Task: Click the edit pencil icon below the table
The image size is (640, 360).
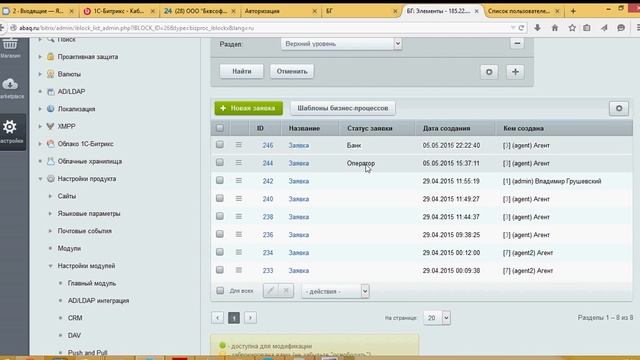Action: click(x=271, y=291)
